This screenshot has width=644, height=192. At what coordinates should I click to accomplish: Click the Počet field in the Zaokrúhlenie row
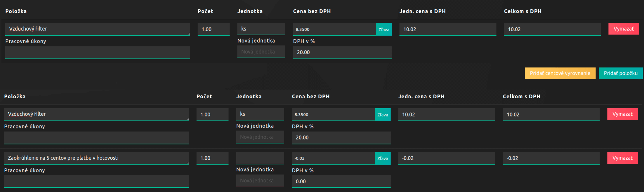212,158
